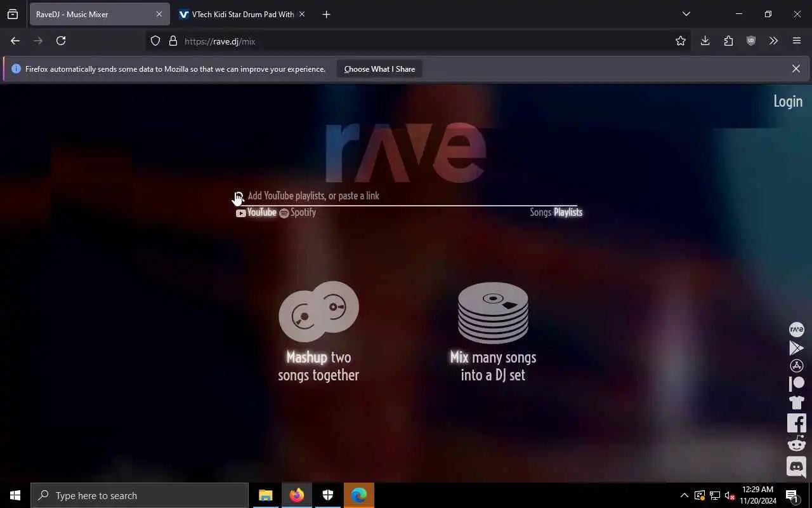Viewport: 812px width, 508px height.
Task: Switch the search mode to Playlists
Action: [x=568, y=212]
